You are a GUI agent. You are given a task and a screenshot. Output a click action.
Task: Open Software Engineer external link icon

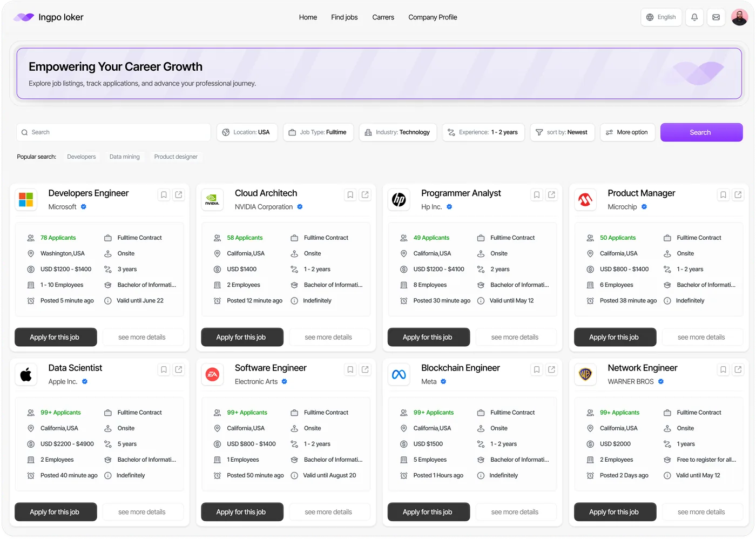pos(365,370)
